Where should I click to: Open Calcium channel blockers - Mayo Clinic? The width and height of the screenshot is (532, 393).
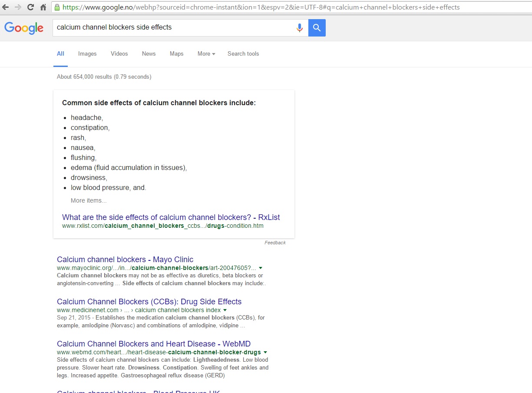[125, 260]
